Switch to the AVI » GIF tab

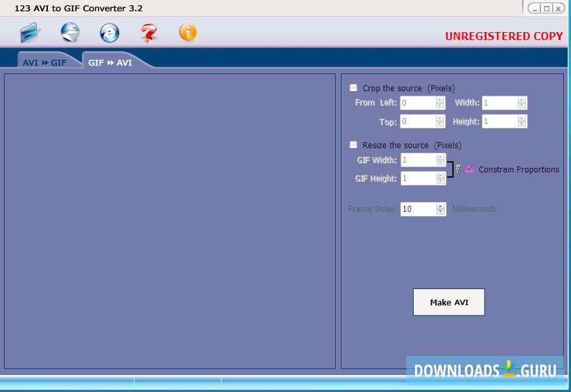[45, 63]
